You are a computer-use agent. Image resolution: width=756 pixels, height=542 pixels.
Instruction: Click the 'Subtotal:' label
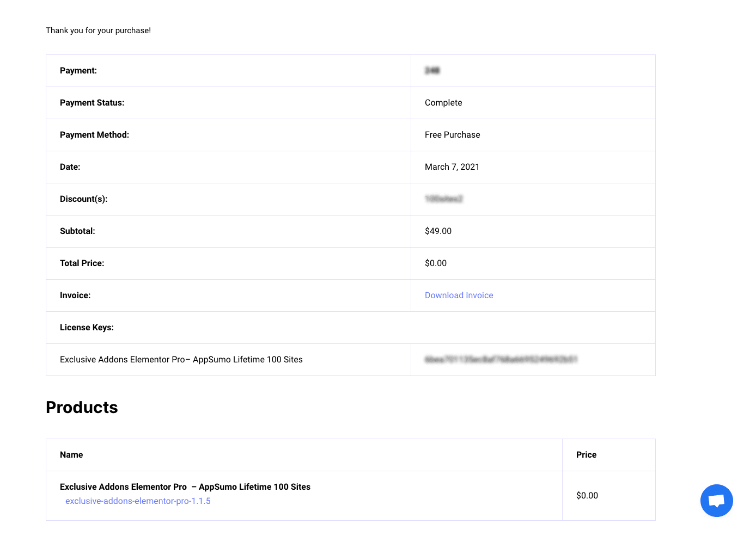click(77, 231)
